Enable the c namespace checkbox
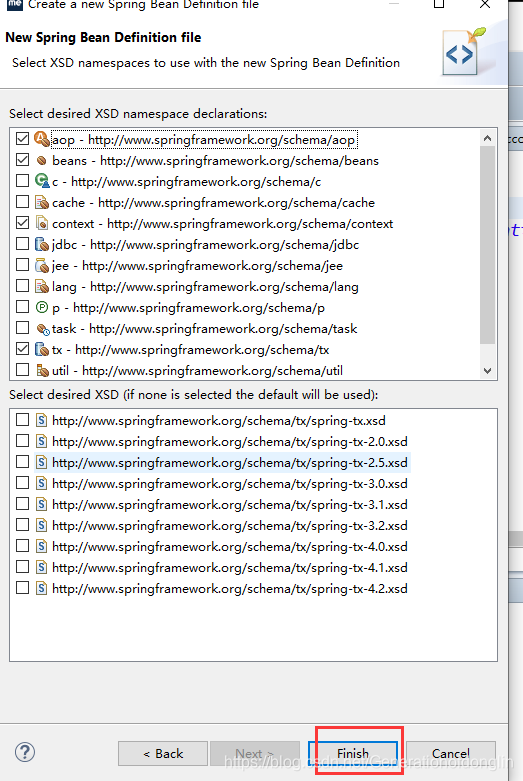 coord(22,180)
